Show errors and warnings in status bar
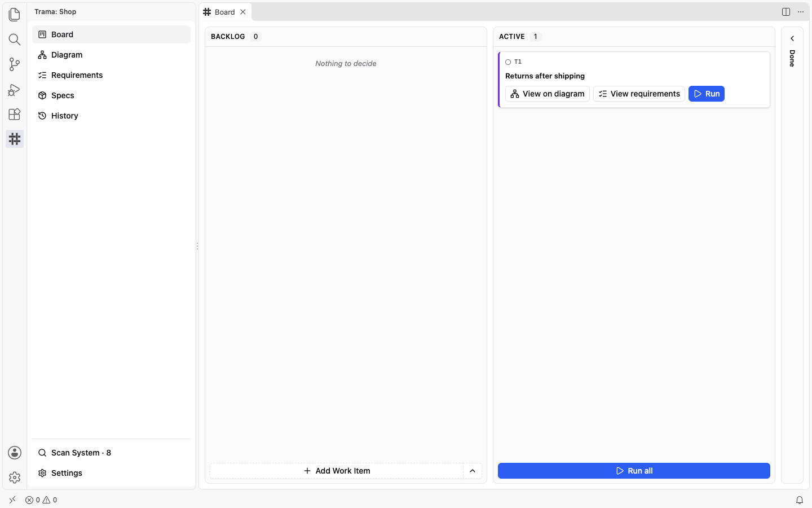 [41, 500]
